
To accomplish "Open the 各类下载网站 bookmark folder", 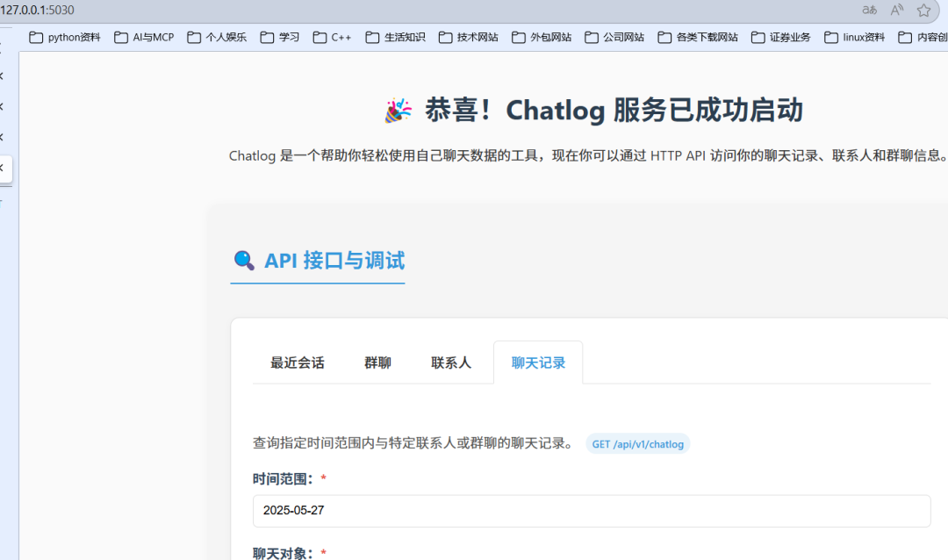I will click(698, 38).
